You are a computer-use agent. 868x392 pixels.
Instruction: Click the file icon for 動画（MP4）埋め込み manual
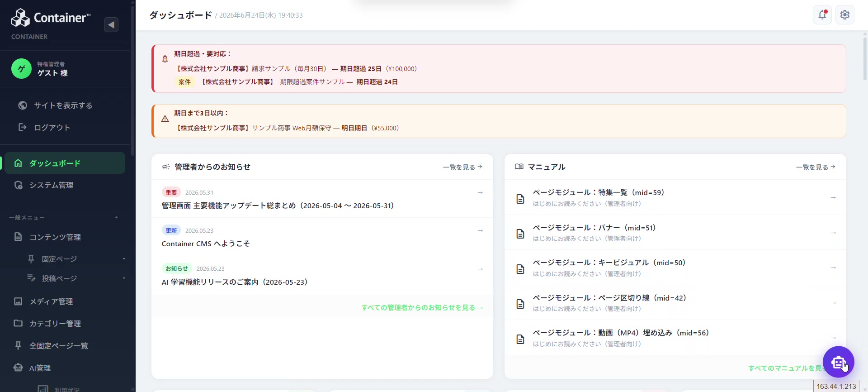(x=520, y=339)
